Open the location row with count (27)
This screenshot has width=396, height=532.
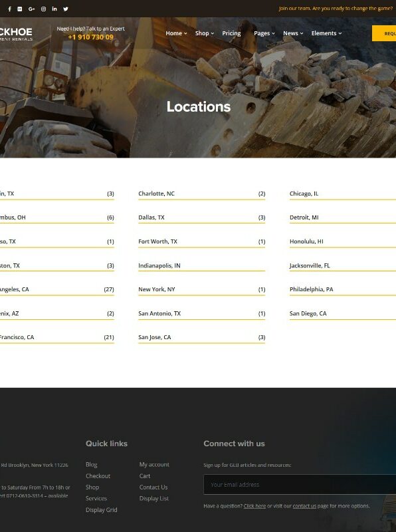tap(57, 289)
